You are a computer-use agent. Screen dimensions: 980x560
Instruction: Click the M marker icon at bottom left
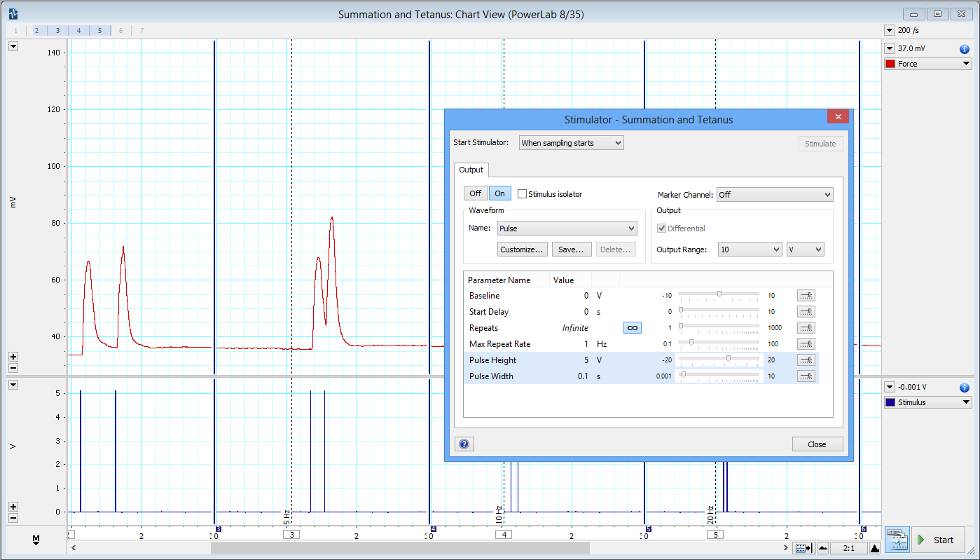[35, 540]
